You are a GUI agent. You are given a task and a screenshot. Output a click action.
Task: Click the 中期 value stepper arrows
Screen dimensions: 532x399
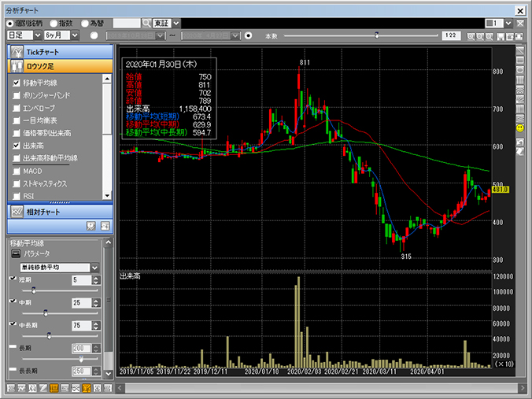(96, 303)
